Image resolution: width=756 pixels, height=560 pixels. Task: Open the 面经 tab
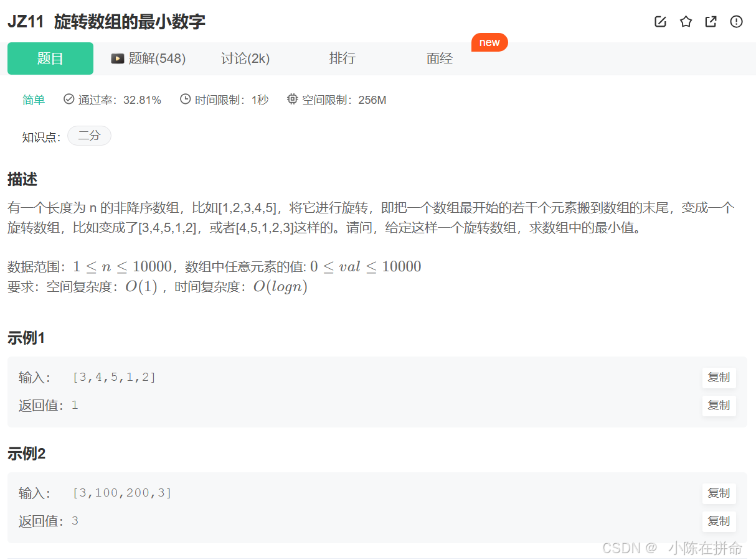[440, 58]
